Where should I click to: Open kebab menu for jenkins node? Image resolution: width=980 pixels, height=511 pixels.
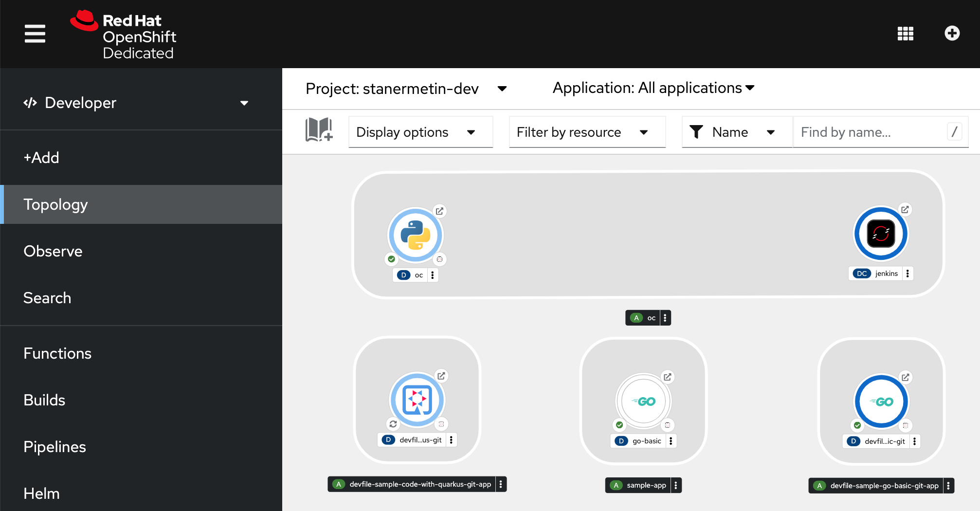pos(907,274)
